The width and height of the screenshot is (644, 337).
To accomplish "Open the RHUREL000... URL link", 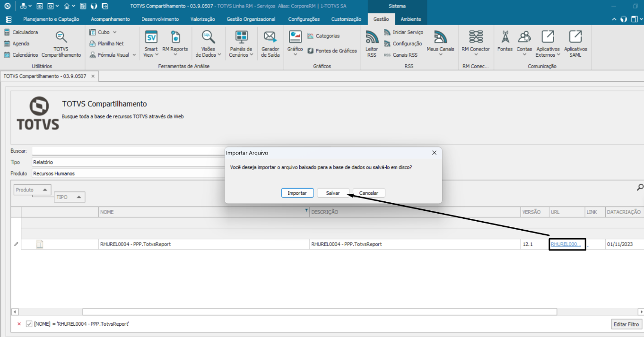I will click(x=566, y=244).
